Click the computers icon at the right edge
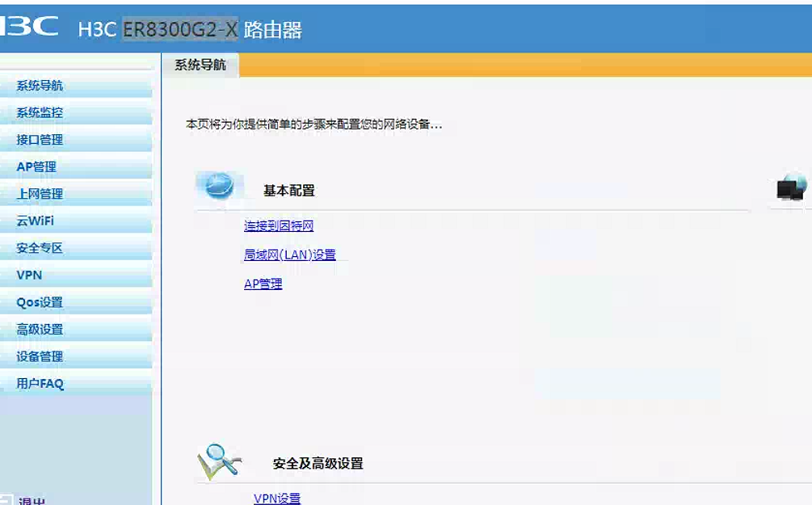 pos(791,187)
